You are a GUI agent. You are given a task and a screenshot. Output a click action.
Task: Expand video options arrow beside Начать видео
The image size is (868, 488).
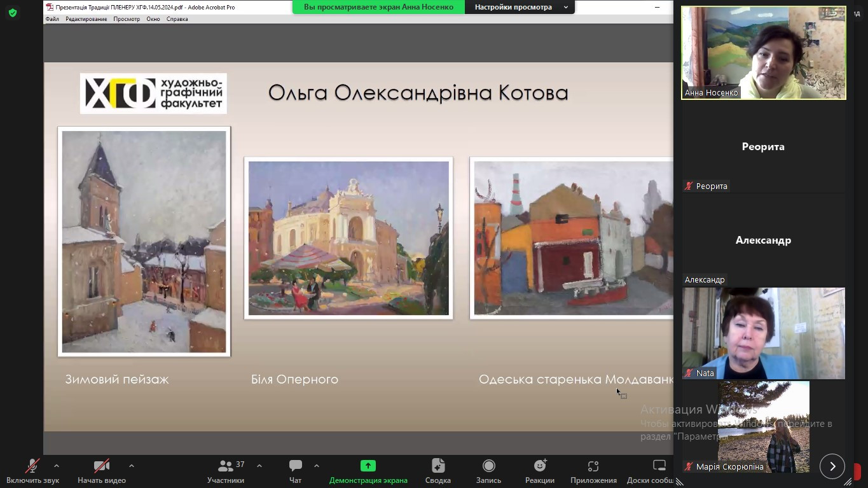(x=131, y=466)
